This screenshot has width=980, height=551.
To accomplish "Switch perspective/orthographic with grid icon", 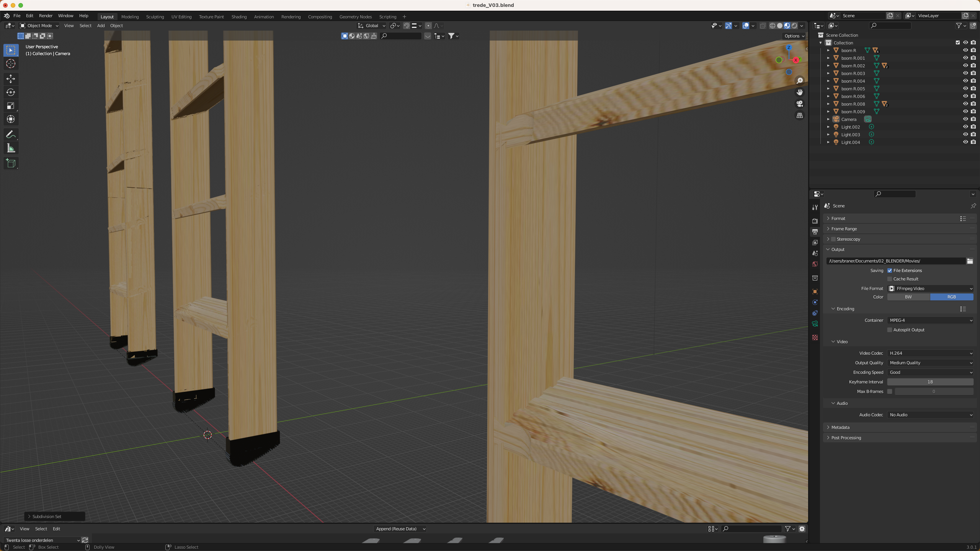I will [800, 115].
